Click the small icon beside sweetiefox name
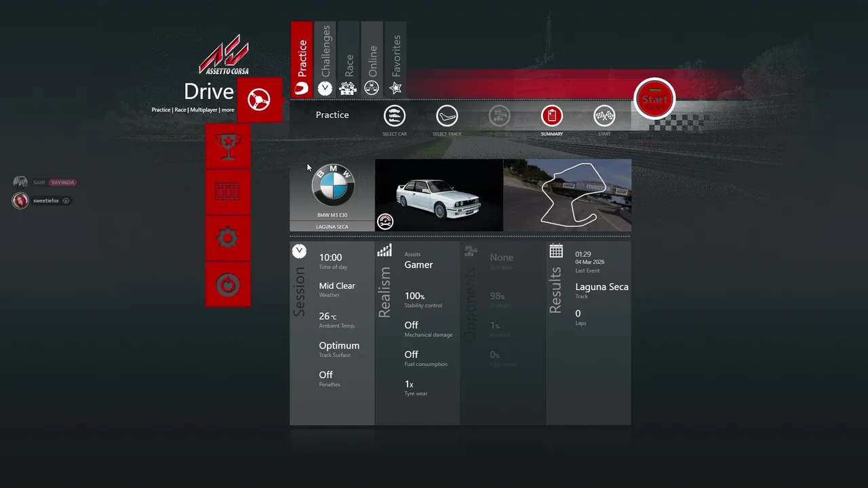 66,201
